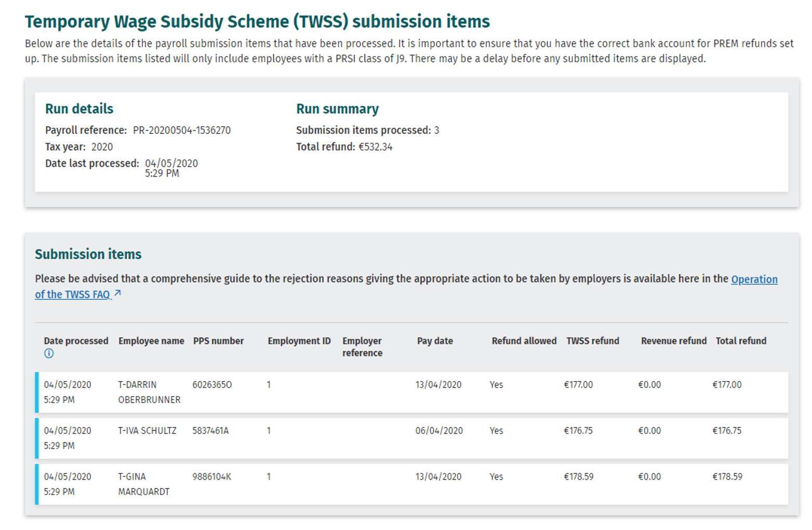Select the Employee name column header

[151, 341]
